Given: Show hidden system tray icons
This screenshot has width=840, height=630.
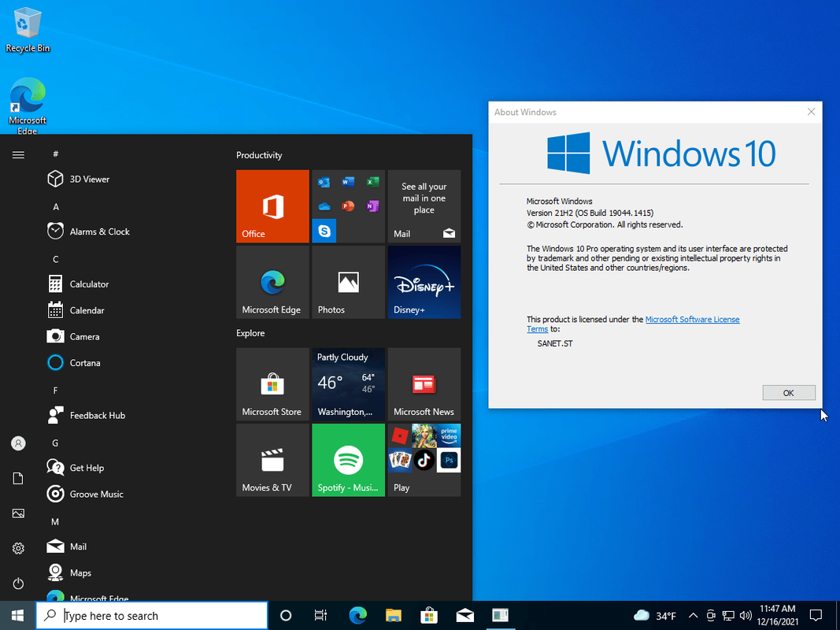Looking at the screenshot, I should click(x=693, y=616).
